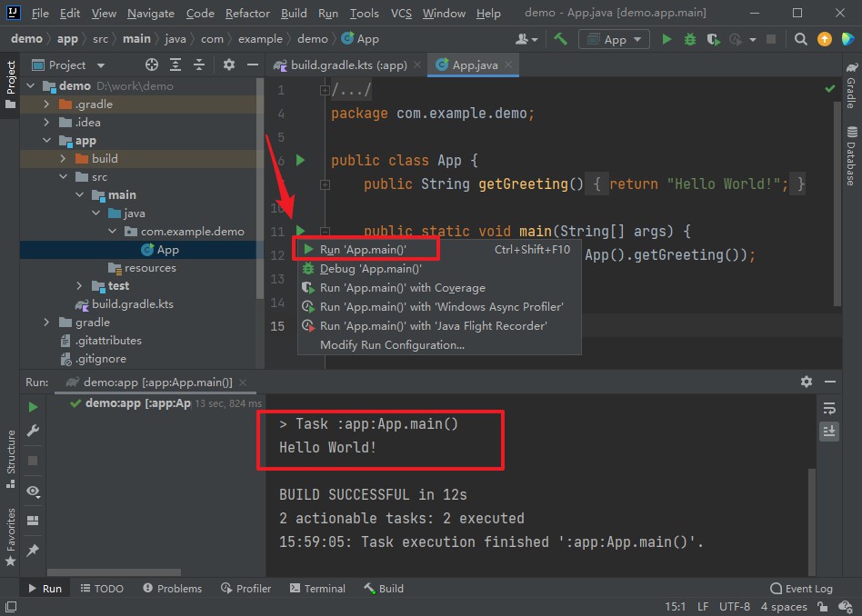Open the Build tool window
This screenshot has width=862, height=616.
384,589
